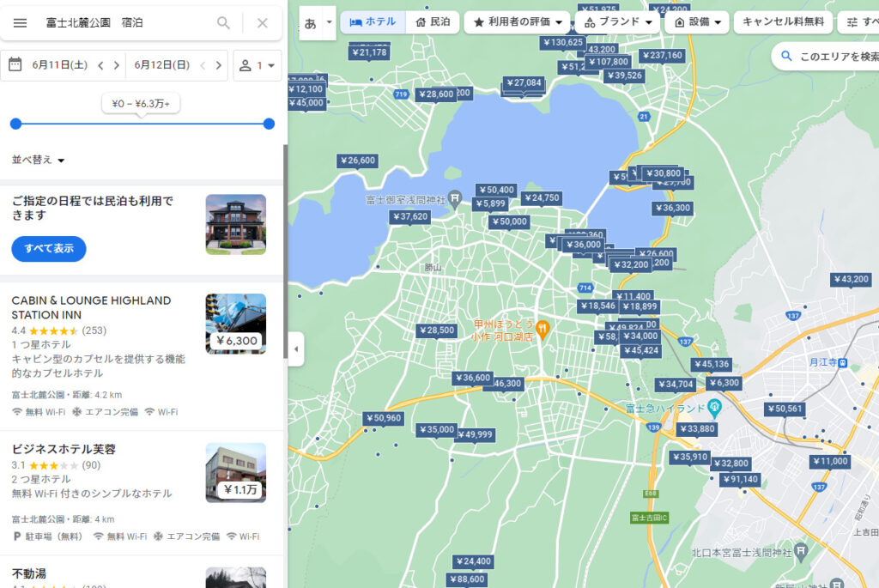Open the ブランド filter dropdown
The height and width of the screenshot is (588, 879).
618,21
